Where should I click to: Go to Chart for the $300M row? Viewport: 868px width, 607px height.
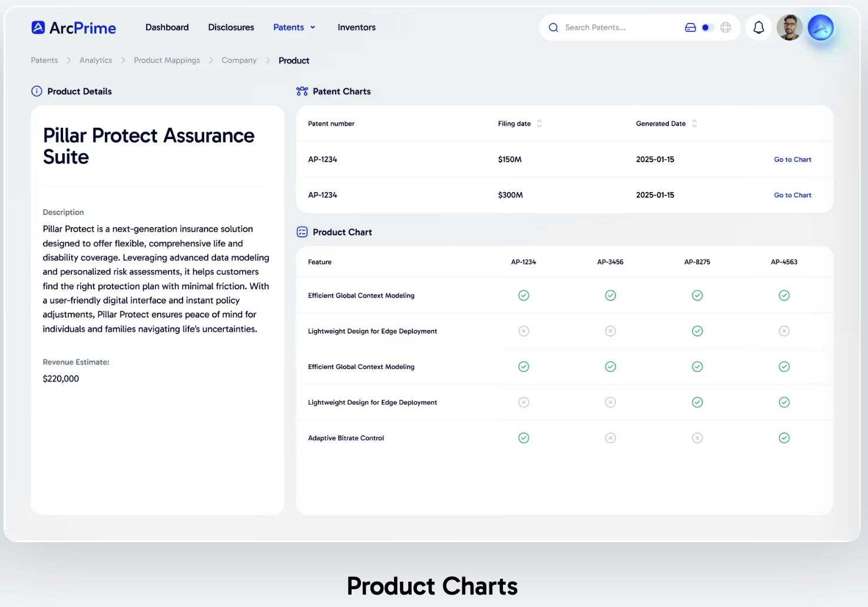tap(793, 195)
